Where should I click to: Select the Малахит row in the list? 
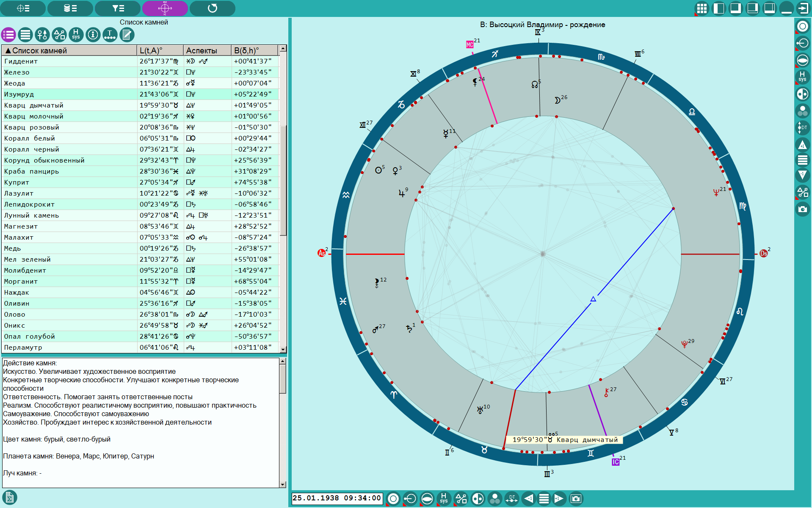[140, 237]
